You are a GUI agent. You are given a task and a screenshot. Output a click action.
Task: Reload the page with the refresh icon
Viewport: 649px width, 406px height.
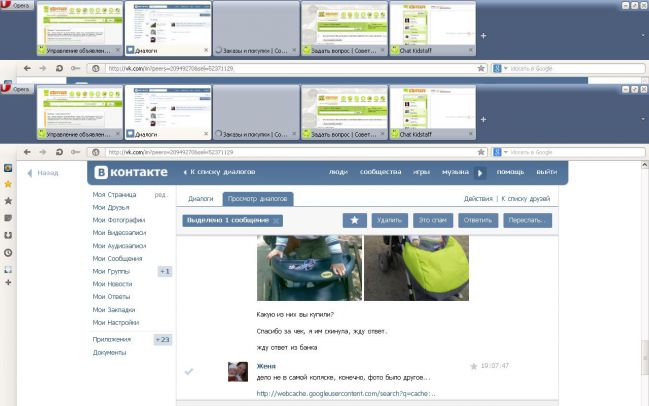coord(60,152)
